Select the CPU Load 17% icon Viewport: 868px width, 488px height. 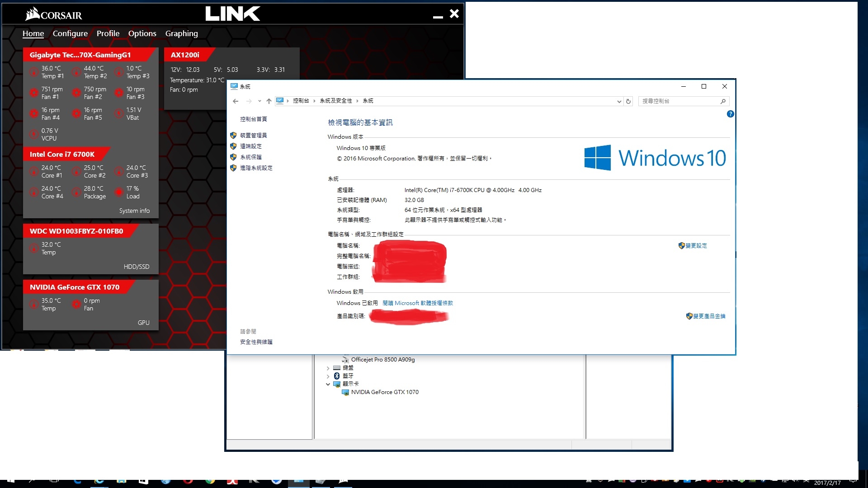coord(119,192)
